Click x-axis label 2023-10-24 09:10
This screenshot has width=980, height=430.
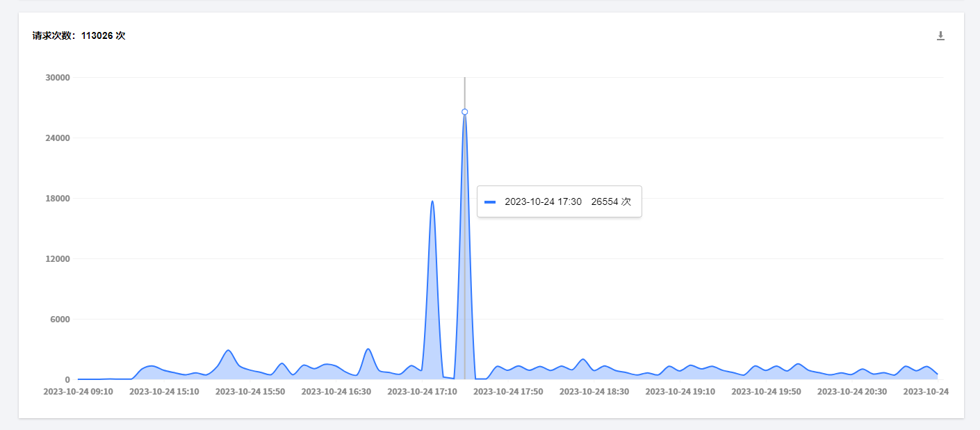(x=78, y=392)
